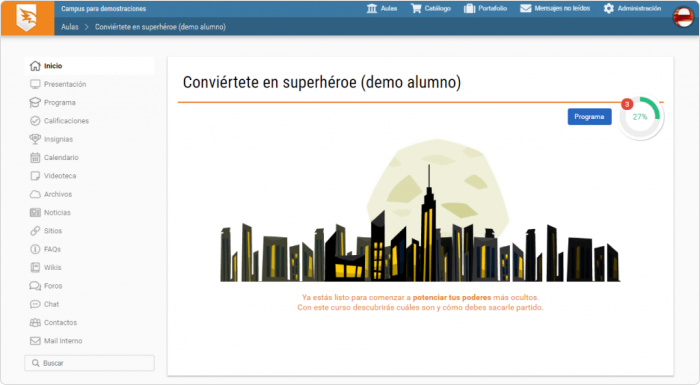700x385 pixels.
Task: Click the Administración gear icon
Action: click(609, 8)
